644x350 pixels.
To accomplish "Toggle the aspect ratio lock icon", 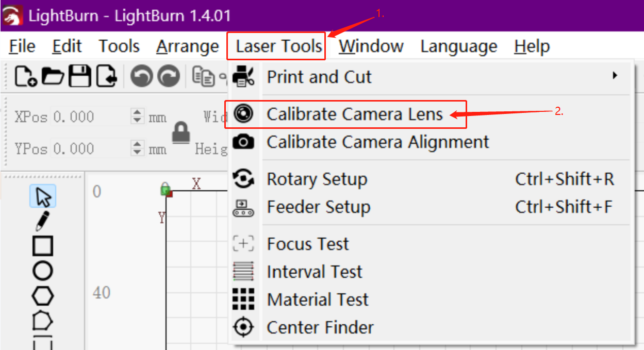I will pos(181,132).
